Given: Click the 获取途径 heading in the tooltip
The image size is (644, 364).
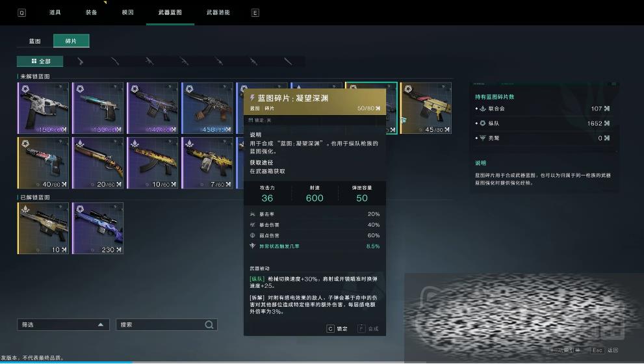Looking at the screenshot, I should [x=261, y=162].
